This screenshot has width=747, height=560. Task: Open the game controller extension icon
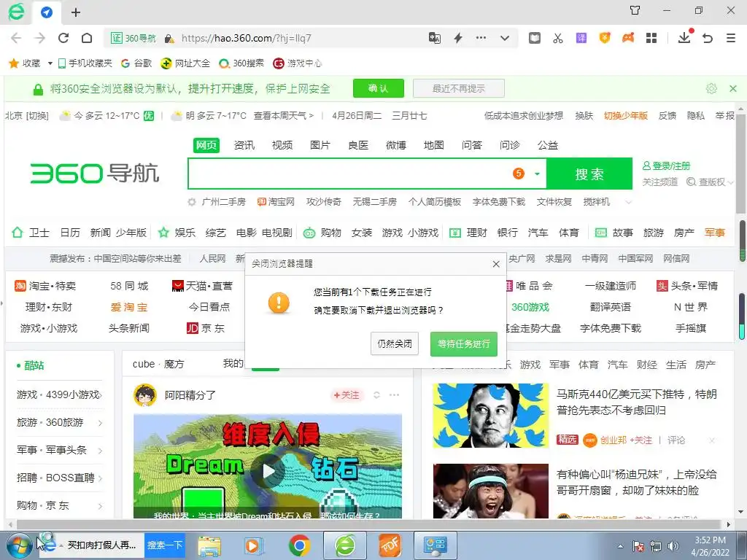click(628, 38)
